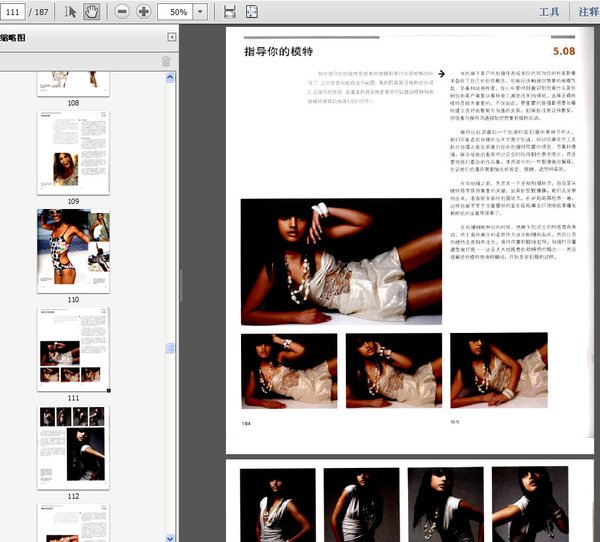
Task: Select the text selection arrow tool
Action: 70,11
